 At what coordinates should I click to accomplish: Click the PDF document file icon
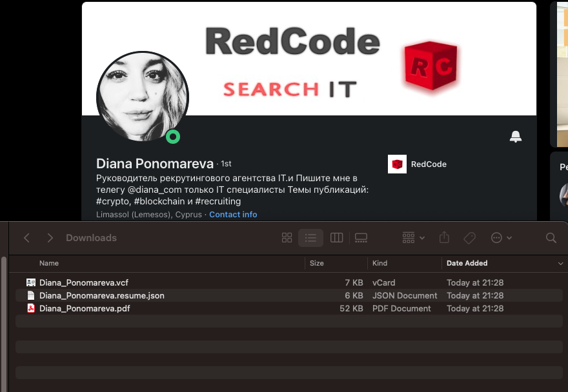point(31,308)
